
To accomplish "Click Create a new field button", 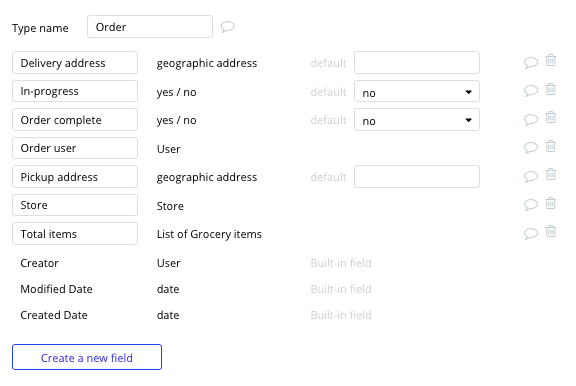I will 87,357.
